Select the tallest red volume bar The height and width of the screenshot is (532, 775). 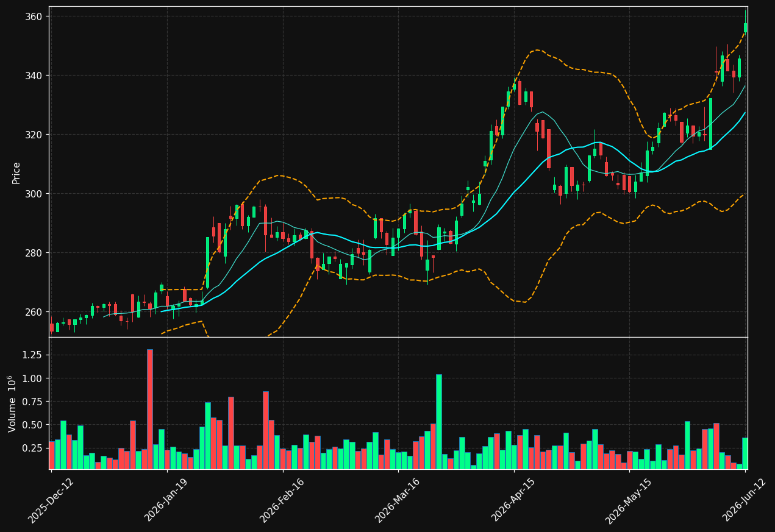point(150,409)
